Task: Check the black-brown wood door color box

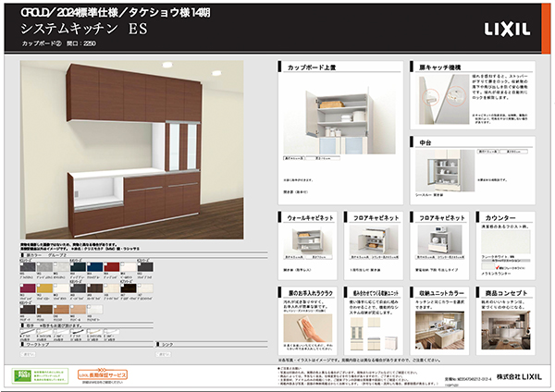Action: point(122,285)
